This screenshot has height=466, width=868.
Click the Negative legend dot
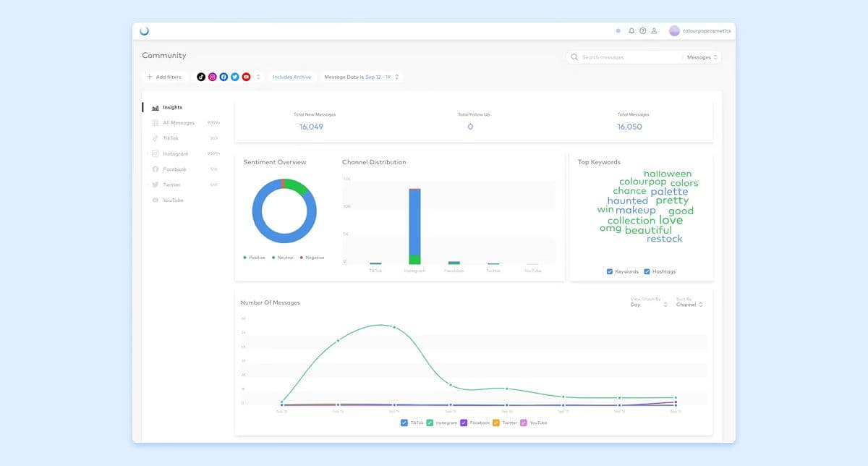point(301,258)
